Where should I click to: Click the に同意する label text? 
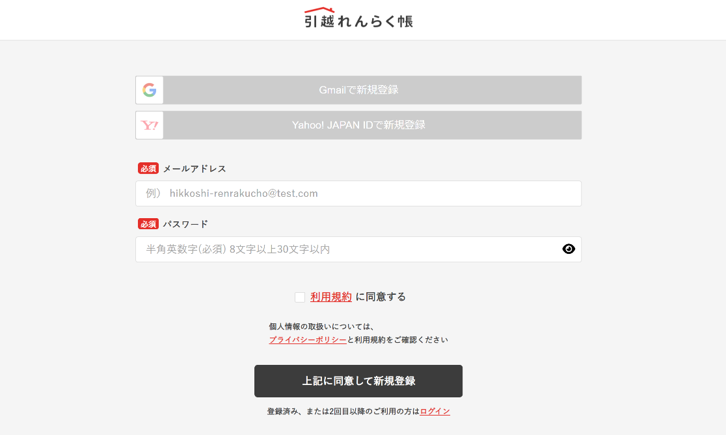click(x=381, y=297)
